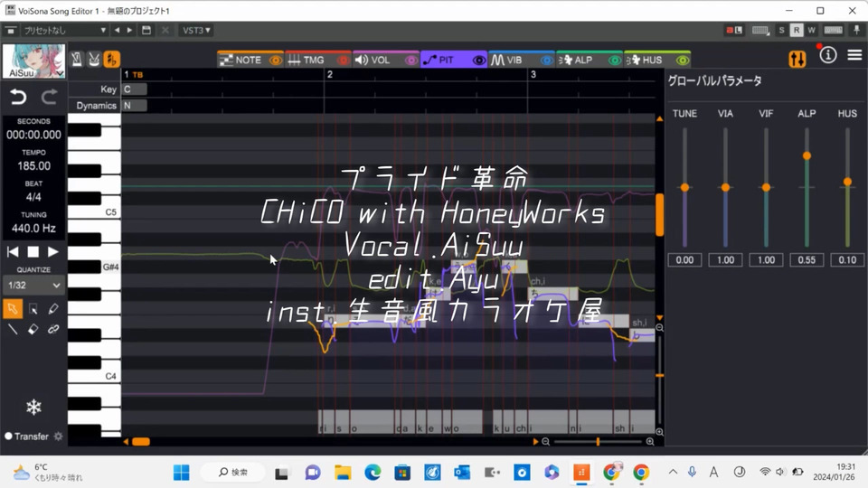Expand the AiSuu voice selector
This screenshot has width=868, height=488.
[33, 61]
